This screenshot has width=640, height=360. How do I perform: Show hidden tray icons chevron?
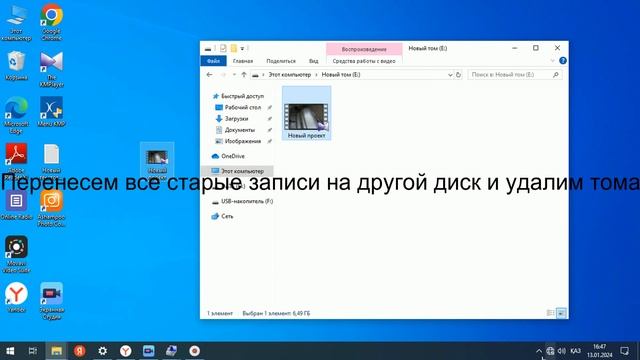[x=539, y=351]
